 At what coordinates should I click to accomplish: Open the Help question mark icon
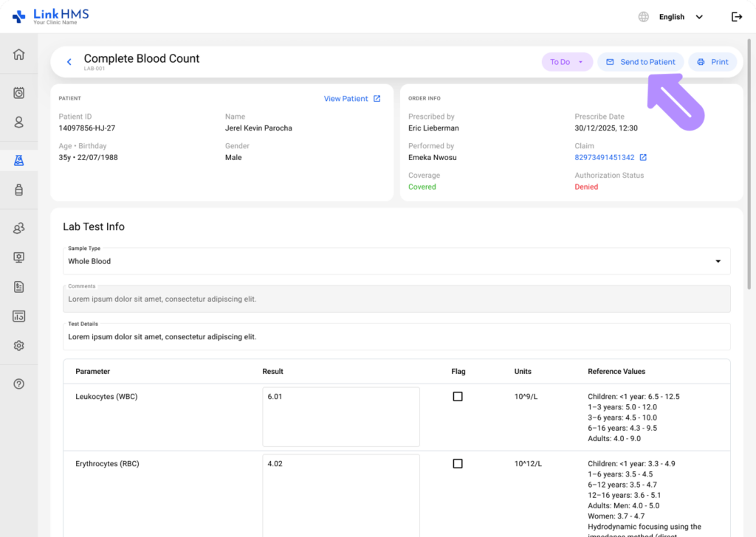pyautogui.click(x=18, y=384)
